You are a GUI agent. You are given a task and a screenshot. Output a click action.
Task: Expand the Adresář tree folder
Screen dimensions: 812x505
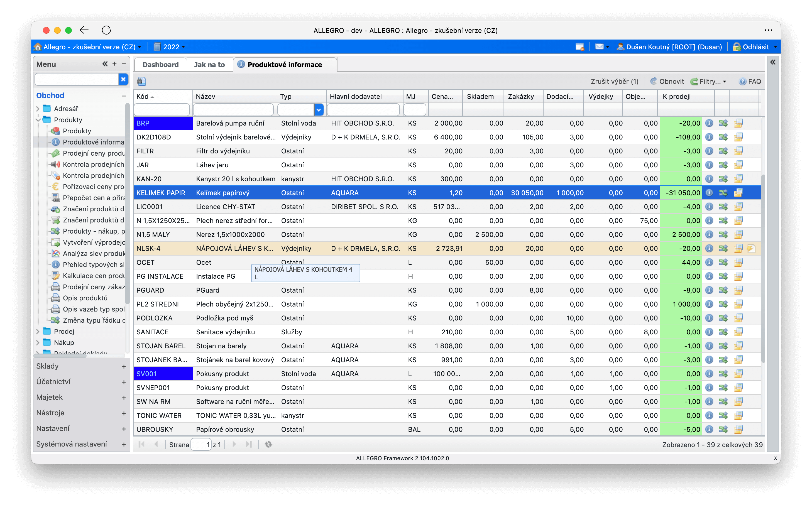(38, 109)
